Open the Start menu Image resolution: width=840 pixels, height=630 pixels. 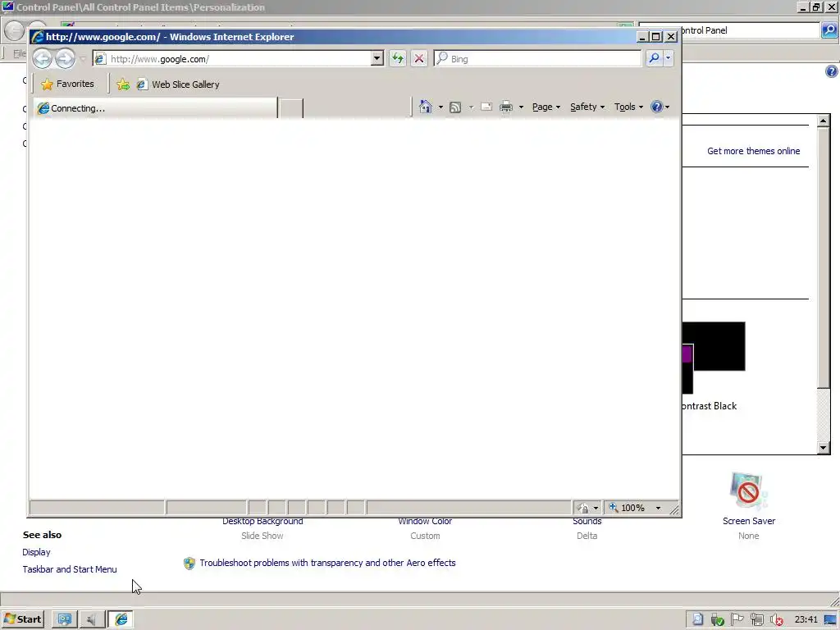22,619
